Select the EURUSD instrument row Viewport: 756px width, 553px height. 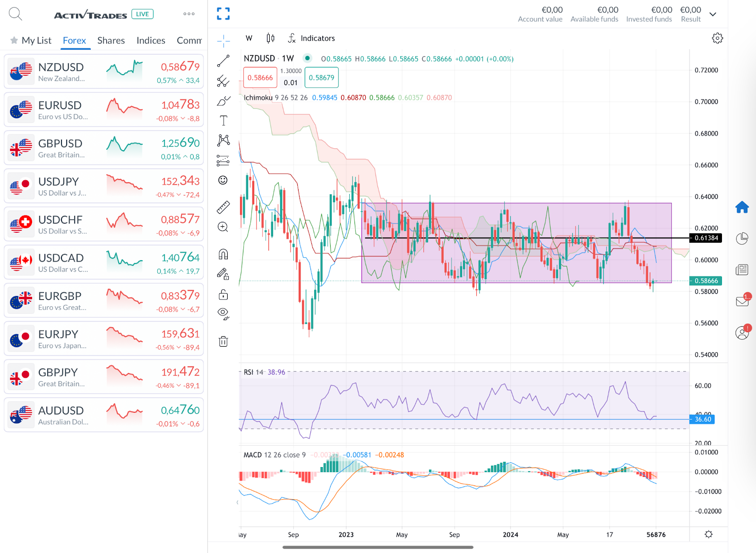pos(104,110)
